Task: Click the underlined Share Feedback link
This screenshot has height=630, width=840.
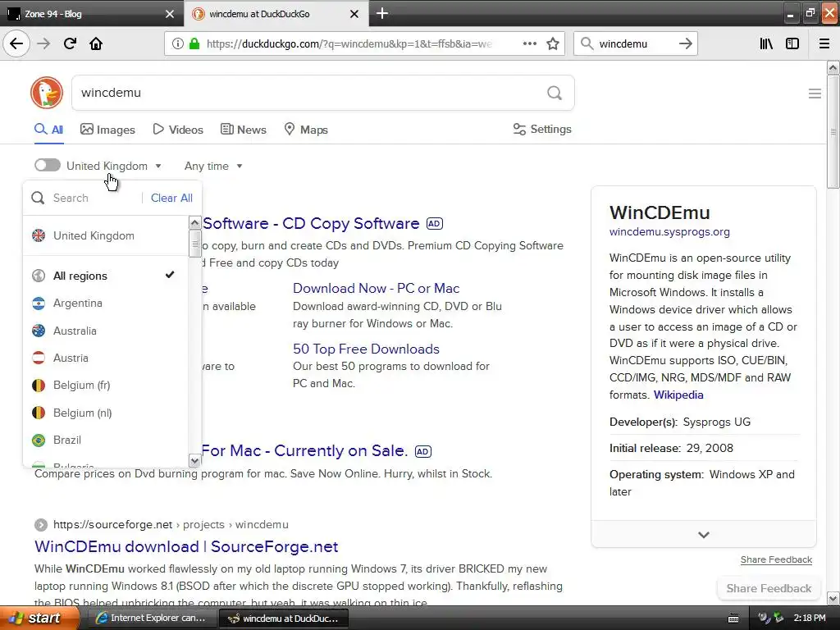Action: [x=776, y=559]
